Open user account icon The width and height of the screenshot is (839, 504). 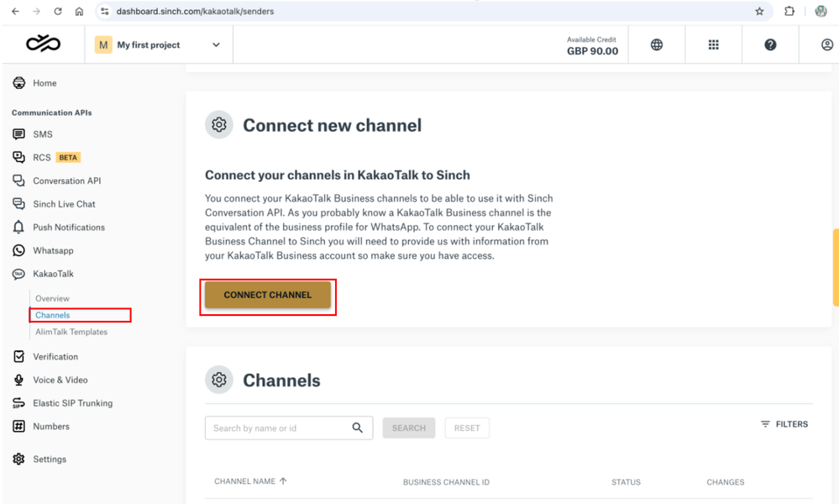coord(827,45)
